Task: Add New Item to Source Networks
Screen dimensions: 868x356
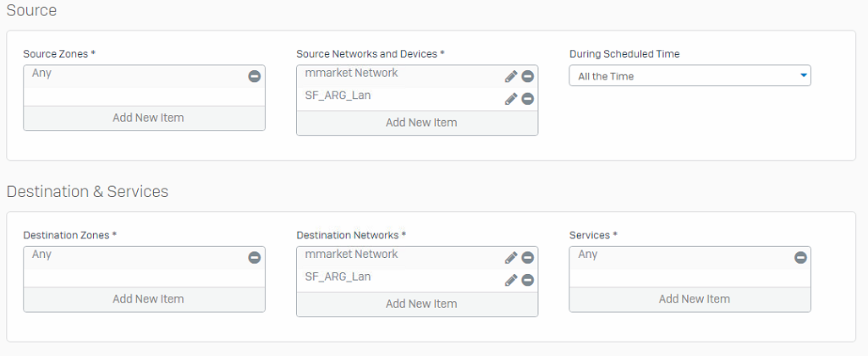Action: [420, 123]
